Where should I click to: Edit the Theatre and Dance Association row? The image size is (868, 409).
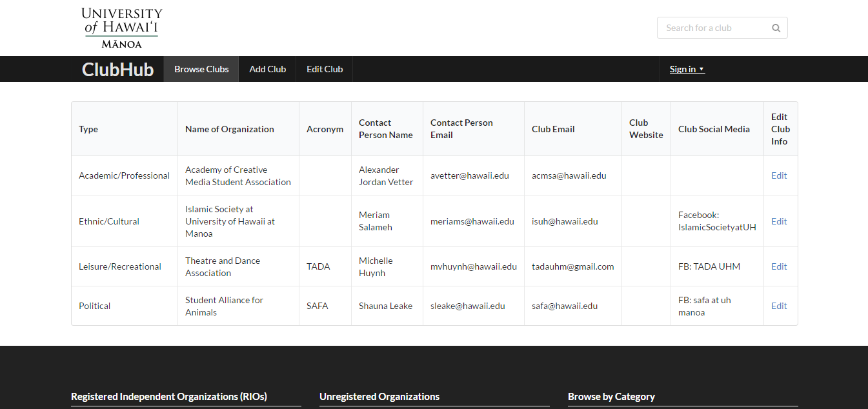pos(779,266)
